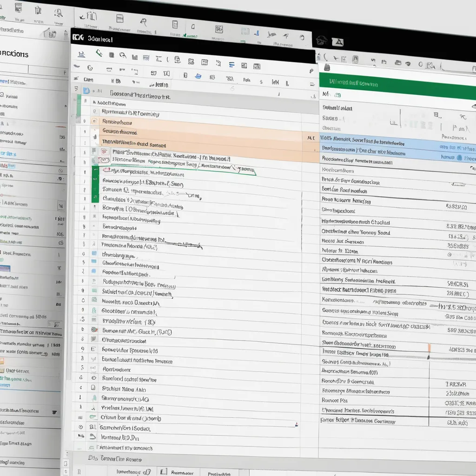Click the magnifier icon in the back window toolbar
Screen dimensions: 476x476
click(x=143, y=22)
